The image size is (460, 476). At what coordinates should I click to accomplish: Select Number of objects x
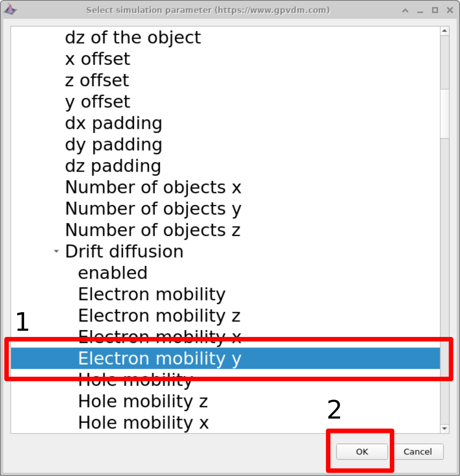point(153,187)
